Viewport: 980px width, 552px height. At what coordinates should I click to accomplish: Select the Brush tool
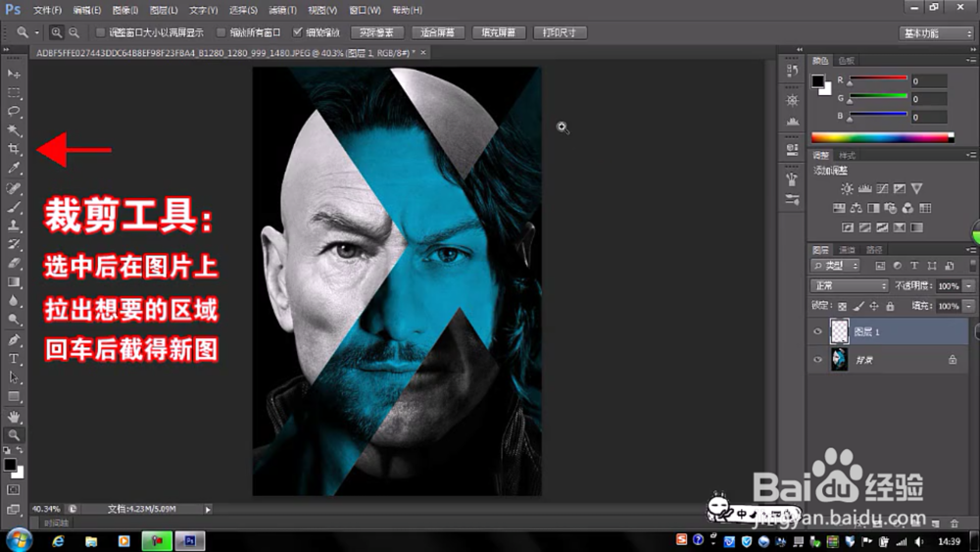(14, 207)
